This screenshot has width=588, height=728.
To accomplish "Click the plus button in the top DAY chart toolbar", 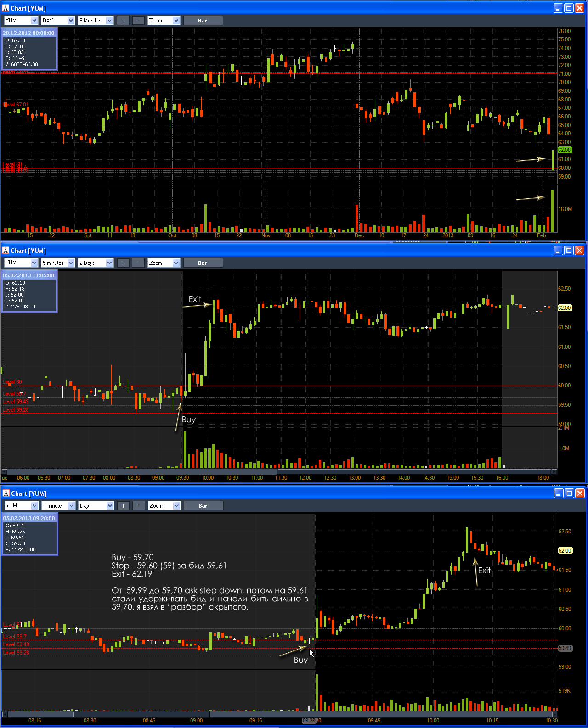I will point(123,21).
